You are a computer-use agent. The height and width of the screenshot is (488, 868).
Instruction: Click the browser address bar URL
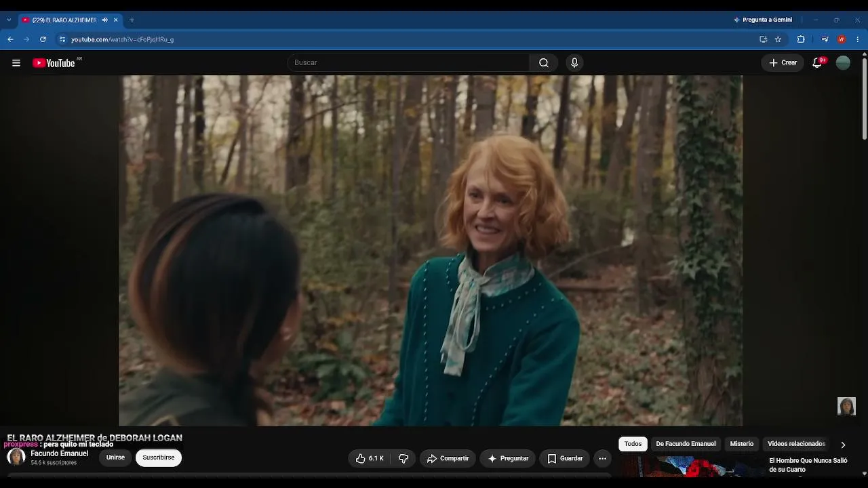point(123,39)
